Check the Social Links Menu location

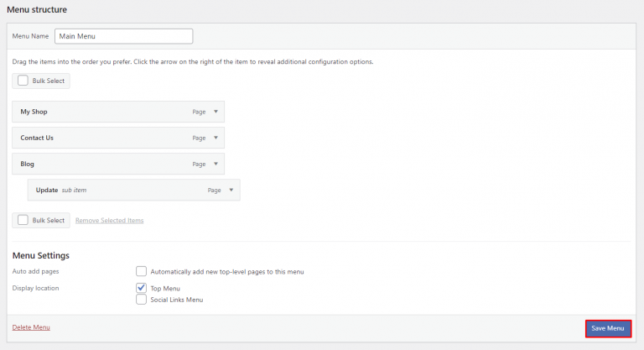click(141, 300)
